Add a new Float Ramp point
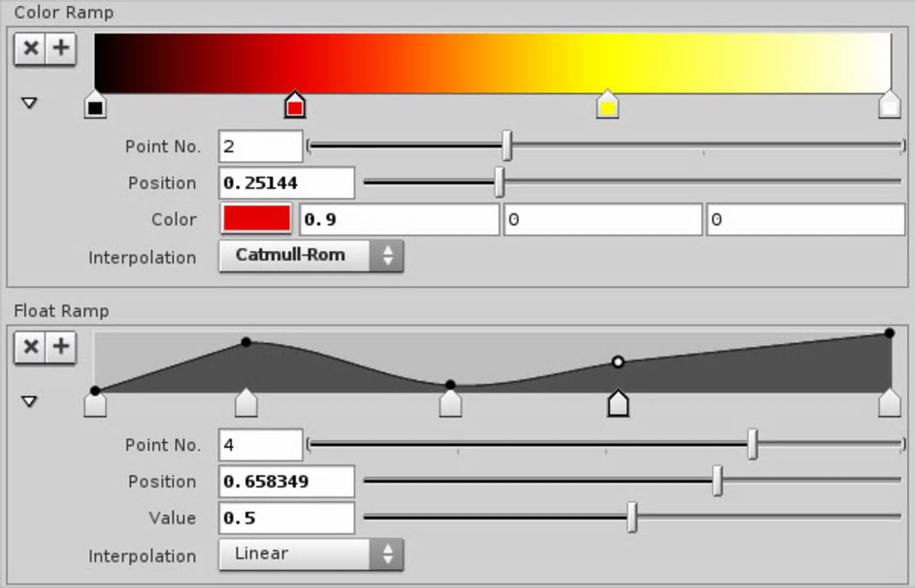 [61, 347]
